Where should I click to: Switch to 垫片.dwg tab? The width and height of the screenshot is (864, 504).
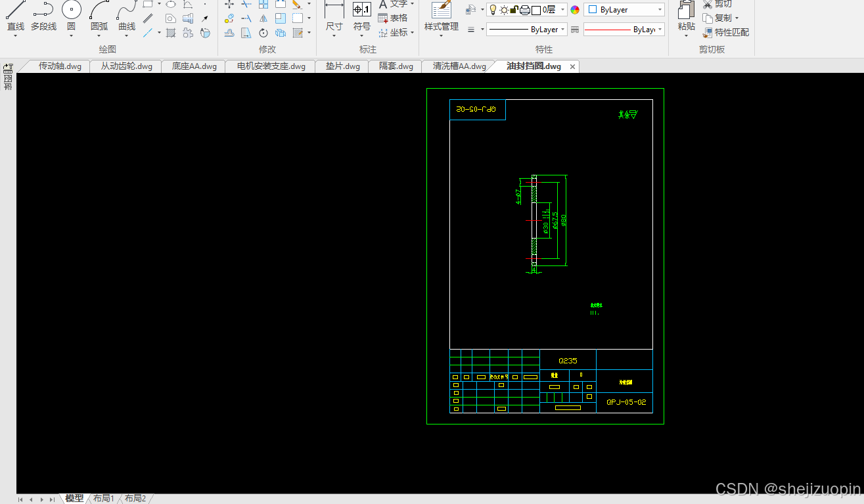click(x=343, y=66)
